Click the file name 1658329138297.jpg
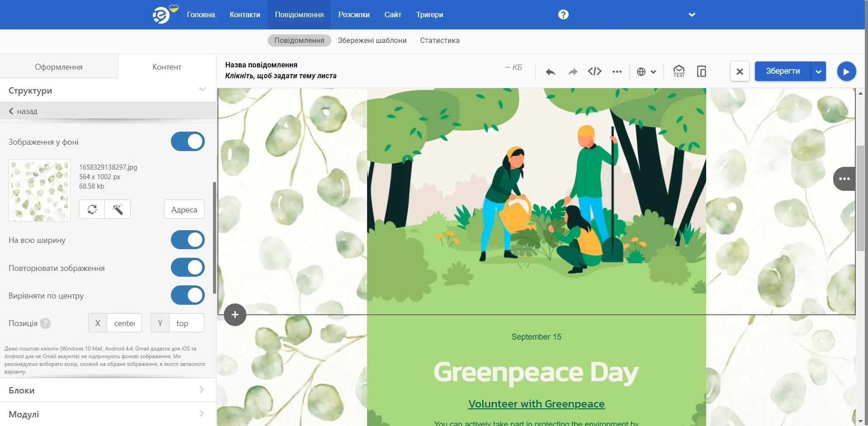Image resolution: width=868 pixels, height=426 pixels. (x=108, y=167)
